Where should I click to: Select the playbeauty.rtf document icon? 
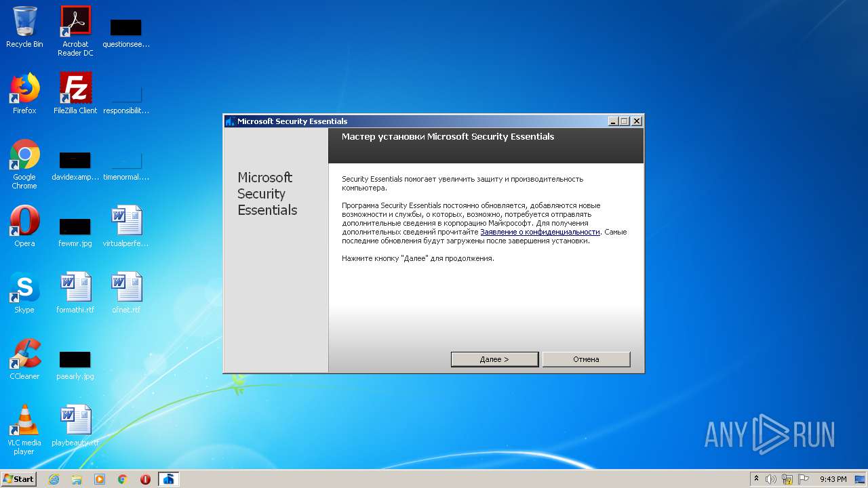pyautogui.click(x=75, y=426)
